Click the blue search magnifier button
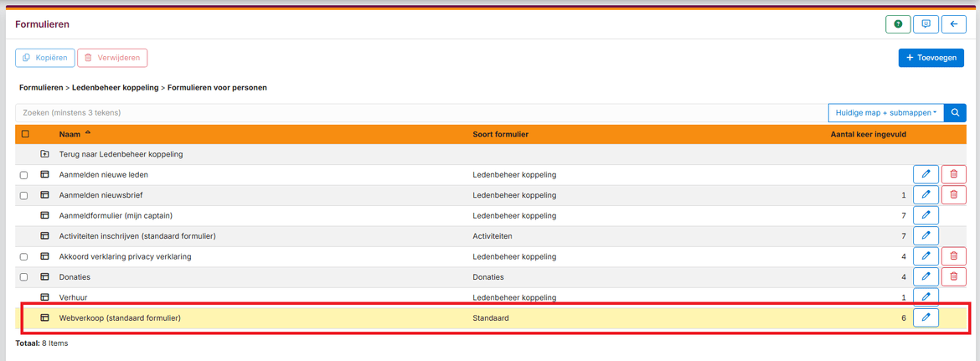This screenshot has height=361, width=980. point(955,113)
